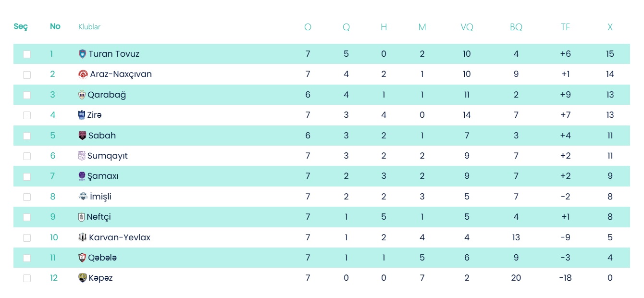Click the Qəbələ club logo
The image size is (644, 298).
click(82, 258)
